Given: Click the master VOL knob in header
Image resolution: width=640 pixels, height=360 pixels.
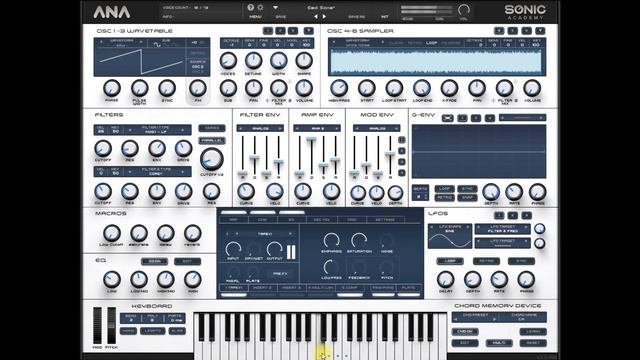Looking at the screenshot, I should [464, 9].
